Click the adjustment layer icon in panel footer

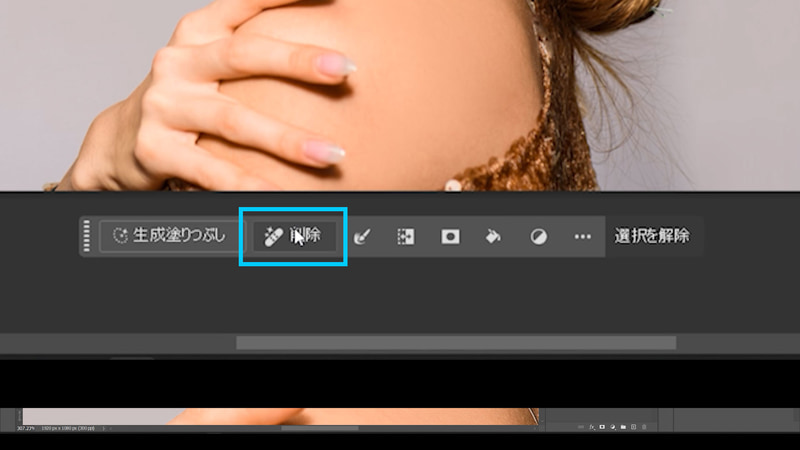click(613, 427)
